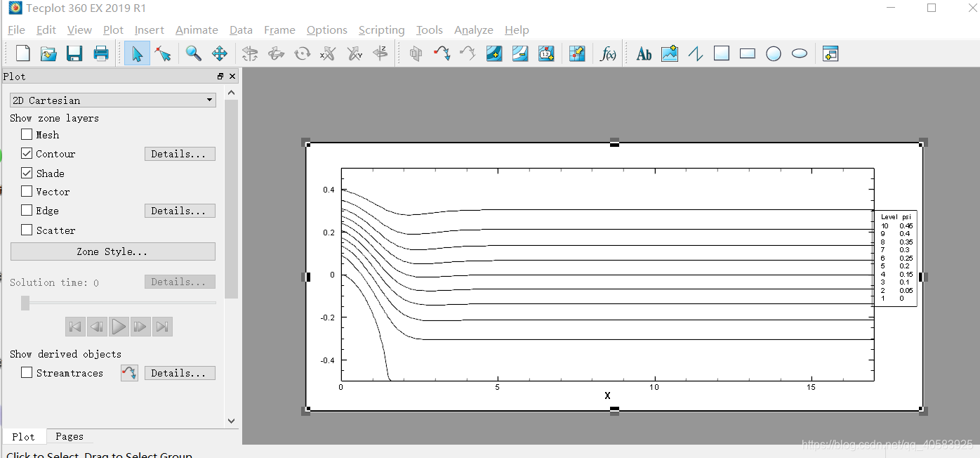
Task: Toggle off the Shade layer
Action: 27,173
